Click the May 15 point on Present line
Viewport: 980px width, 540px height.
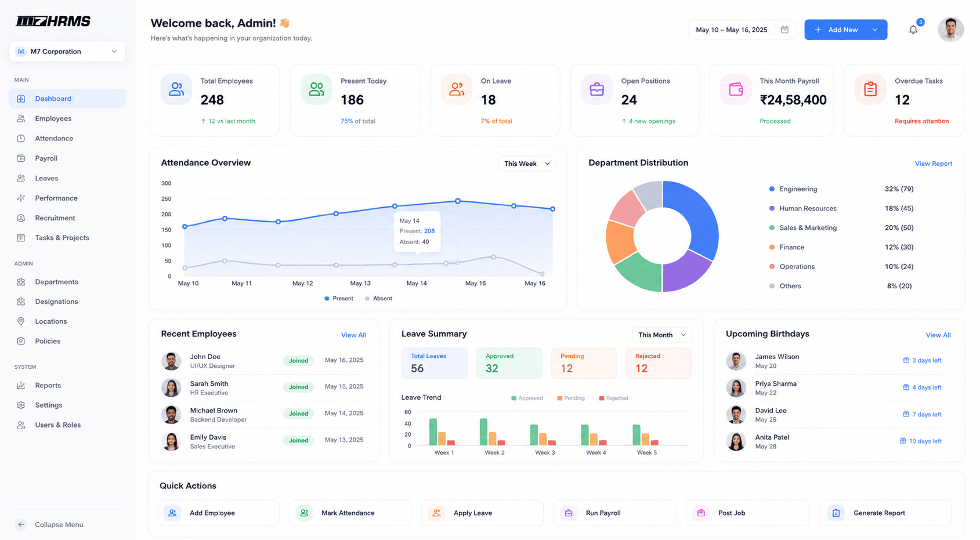tap(458, 201)
